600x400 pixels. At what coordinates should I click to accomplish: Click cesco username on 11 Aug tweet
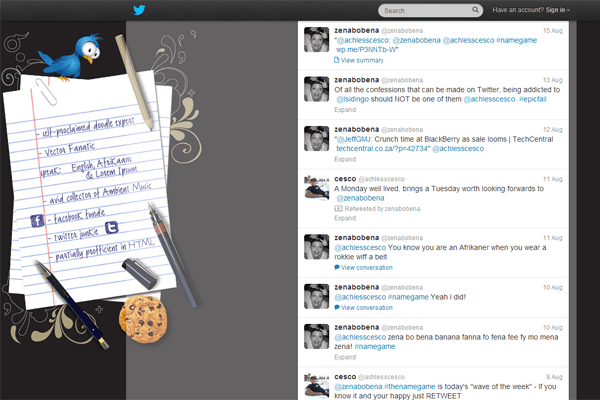tap(345, 179)
